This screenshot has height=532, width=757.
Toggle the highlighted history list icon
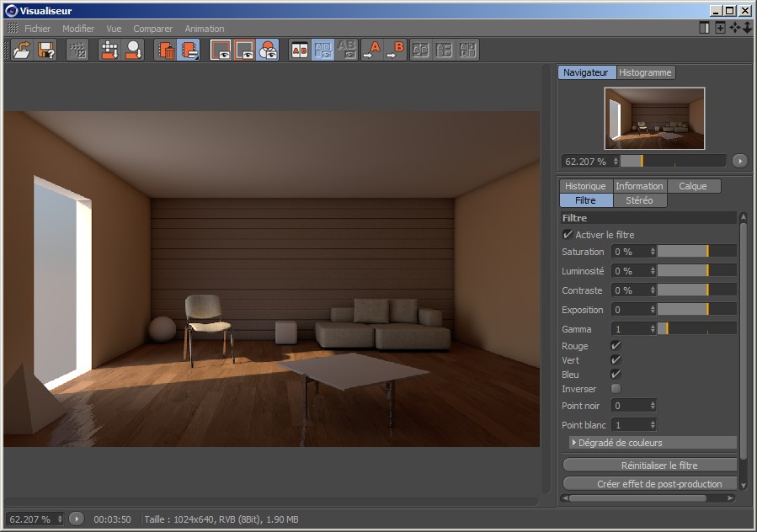point(189,50)
